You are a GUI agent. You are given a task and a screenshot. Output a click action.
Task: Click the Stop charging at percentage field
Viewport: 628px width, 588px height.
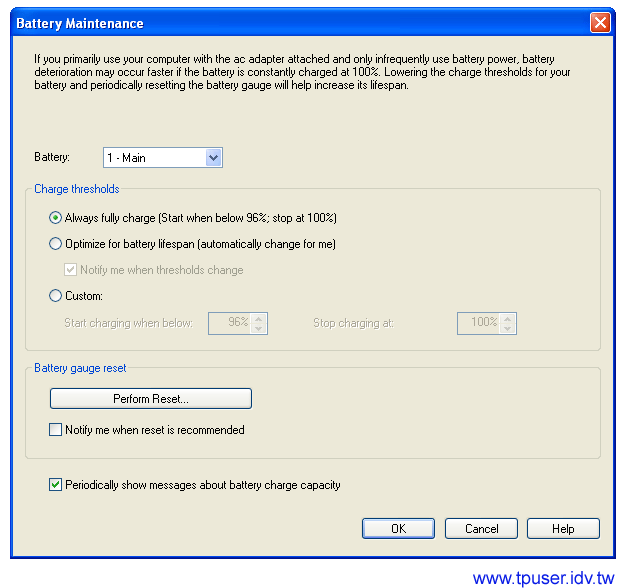pyautogui.click(x=478, y=322)
